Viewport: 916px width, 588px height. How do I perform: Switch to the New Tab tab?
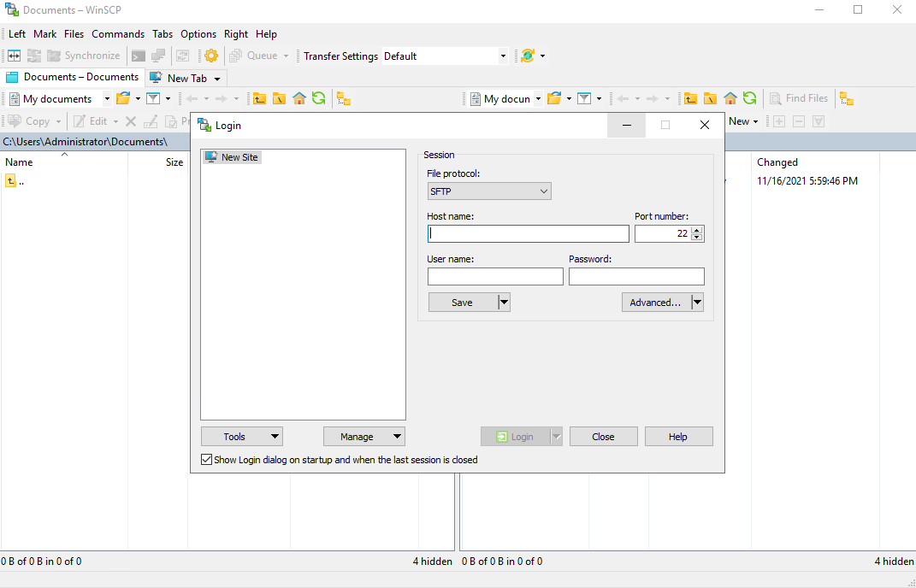click(186, 78)
